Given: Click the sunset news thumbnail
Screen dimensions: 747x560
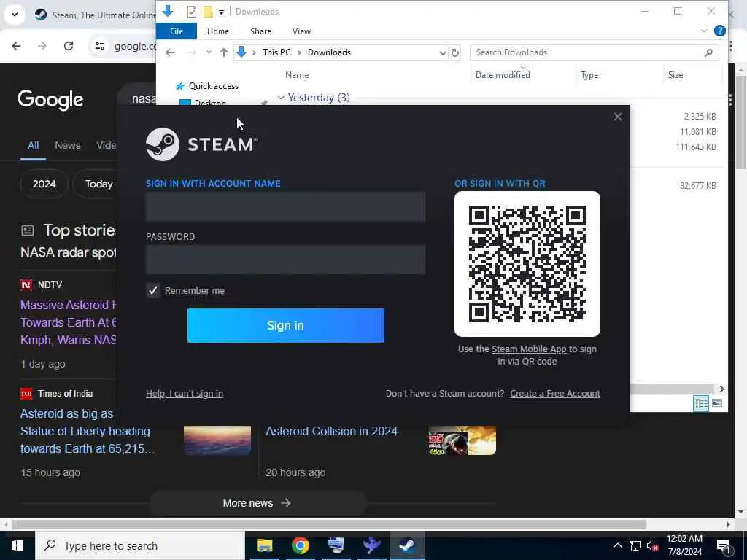Looking at the screenshot, I should click(x=217, y=440).
